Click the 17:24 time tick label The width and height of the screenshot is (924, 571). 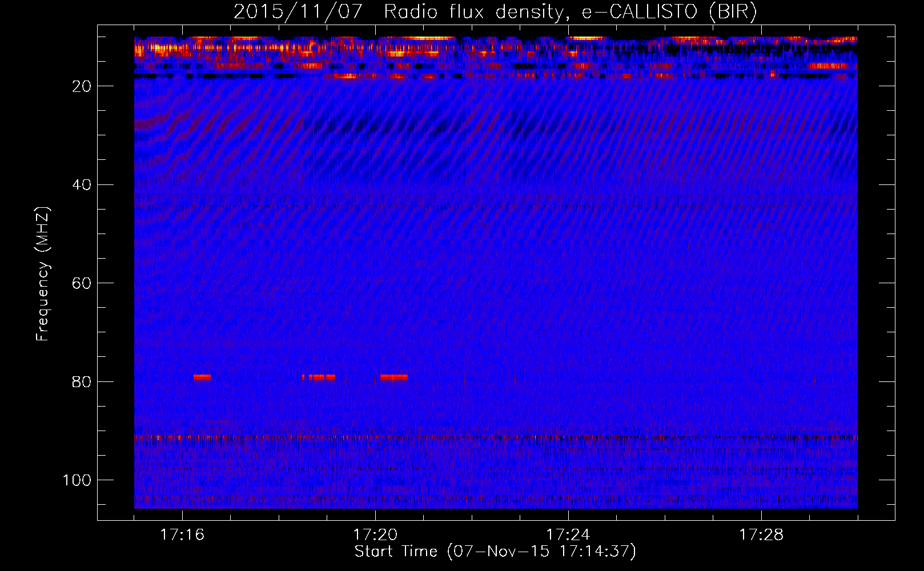[568, 535]
